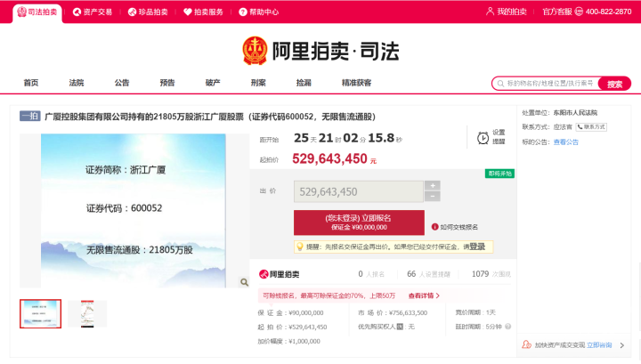
Task: Expand the 立即咨询 consultation arrow
Action: (623, 345)
